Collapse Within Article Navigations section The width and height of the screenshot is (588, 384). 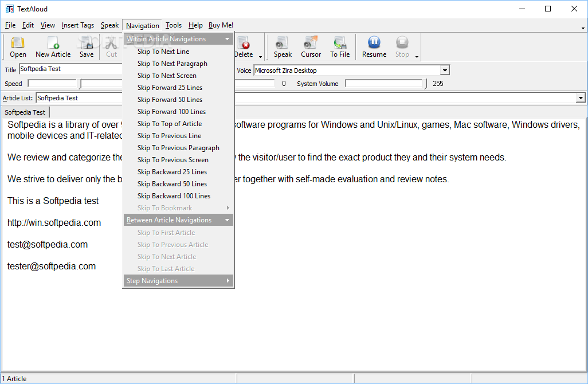(x=228, y=39)
